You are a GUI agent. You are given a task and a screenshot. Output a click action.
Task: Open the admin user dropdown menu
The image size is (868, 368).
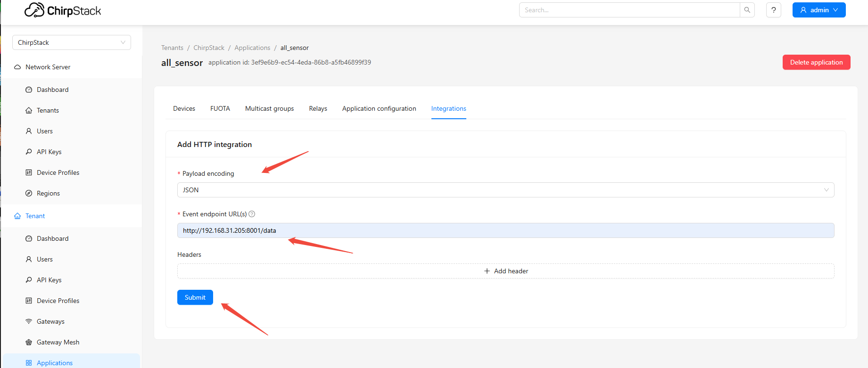click(x=818, y=10)
